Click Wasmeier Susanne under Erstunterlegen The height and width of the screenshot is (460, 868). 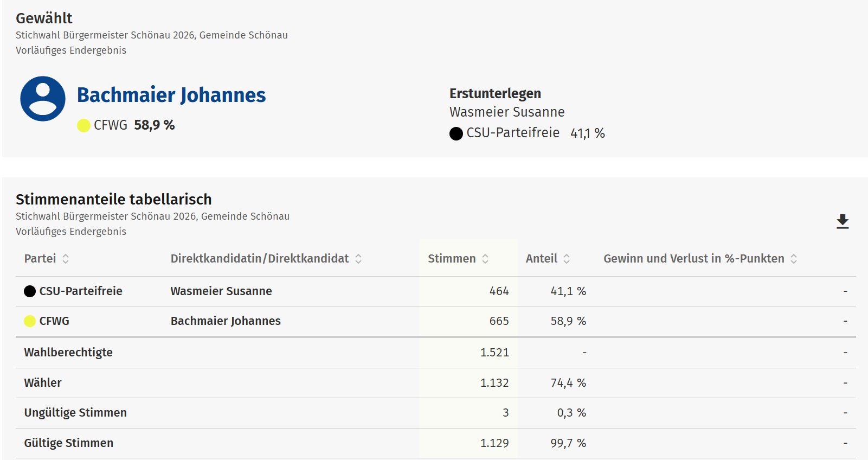[x=507, y=112]
